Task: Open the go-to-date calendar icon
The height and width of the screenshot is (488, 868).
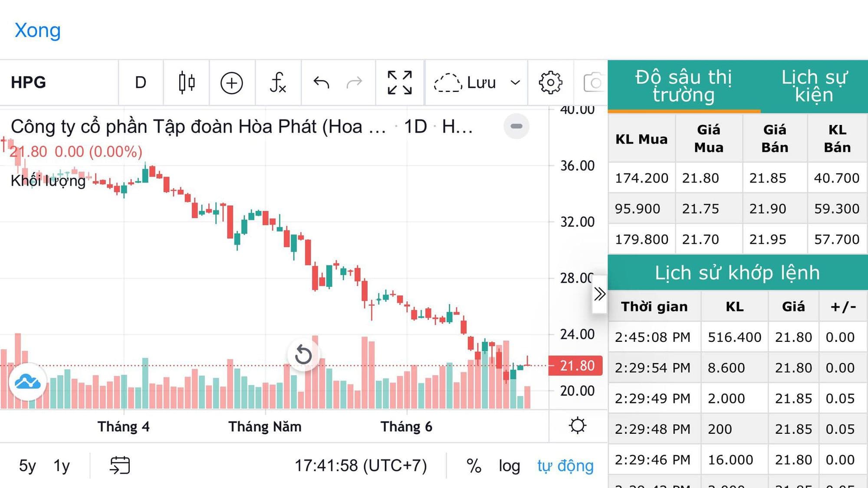Action: (x=120, y=465)
